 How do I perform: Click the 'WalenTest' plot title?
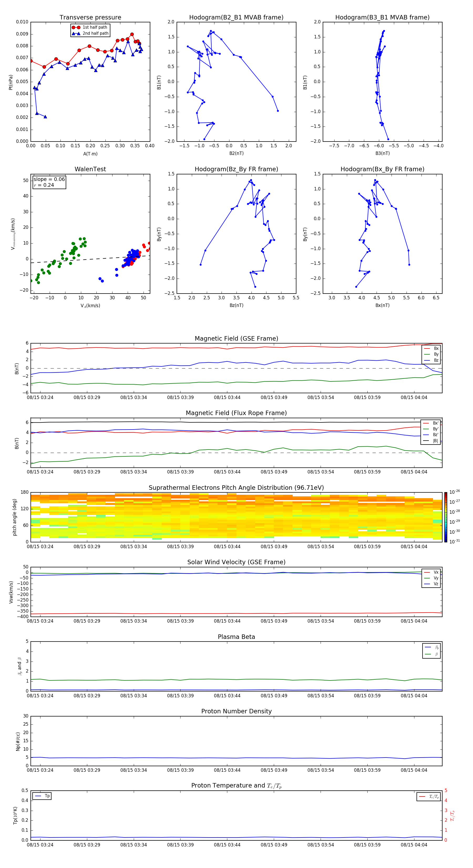click(90, 169)
